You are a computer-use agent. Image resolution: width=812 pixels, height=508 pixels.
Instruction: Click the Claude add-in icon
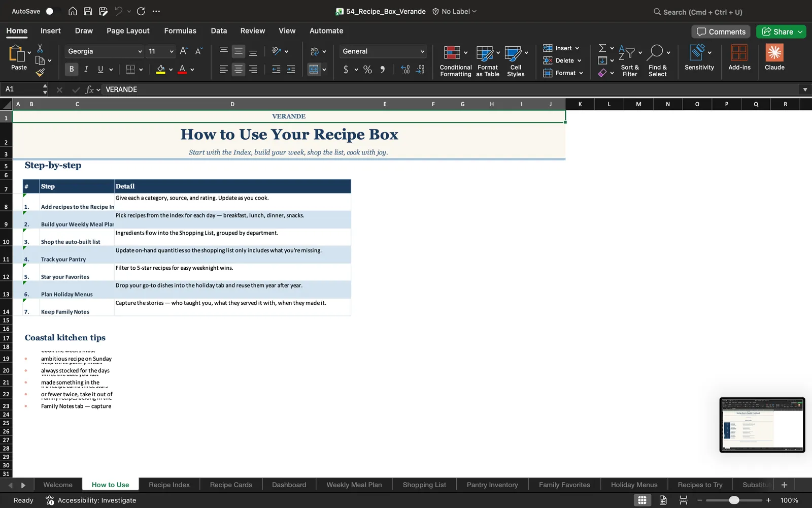point(774,57)
